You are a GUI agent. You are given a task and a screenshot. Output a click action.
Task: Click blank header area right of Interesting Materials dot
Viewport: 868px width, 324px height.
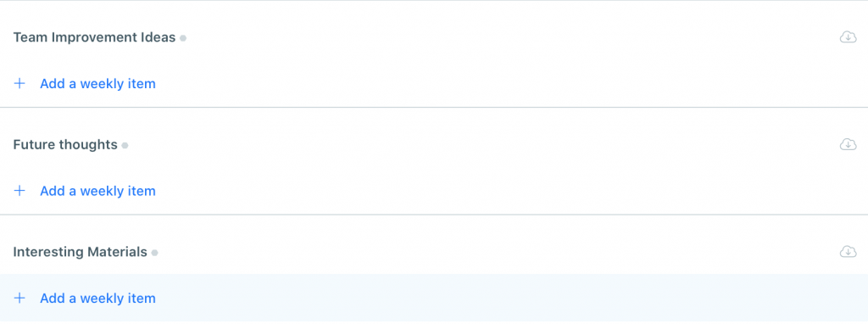498,252
